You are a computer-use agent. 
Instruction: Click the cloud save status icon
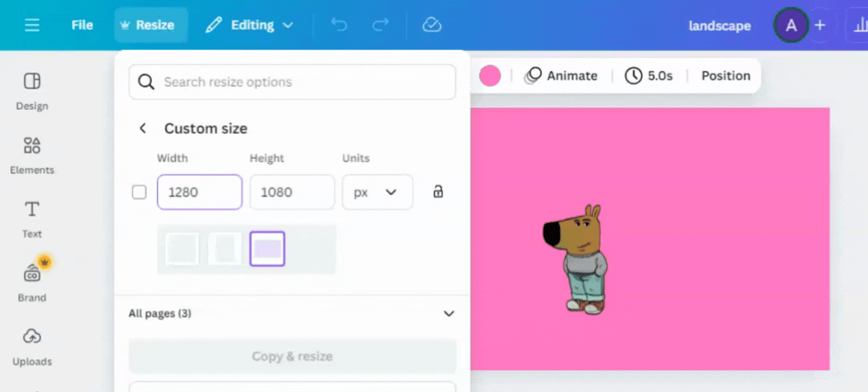click(x=431, y=25)
